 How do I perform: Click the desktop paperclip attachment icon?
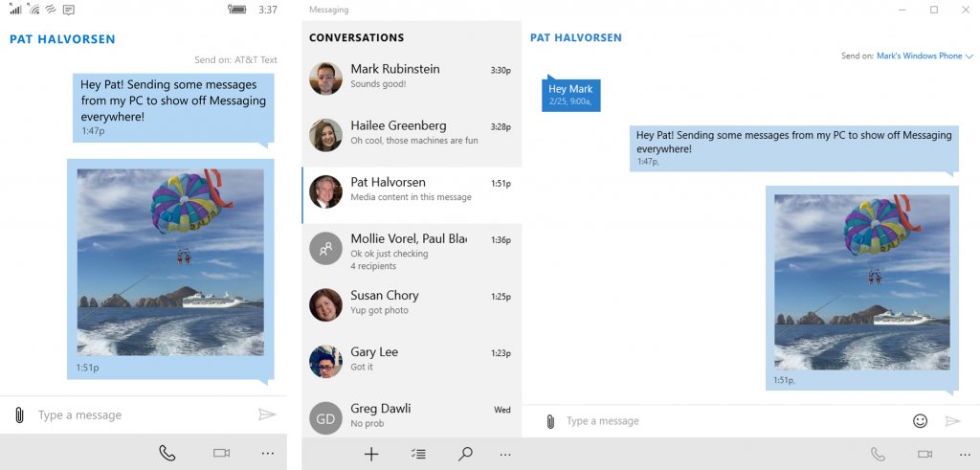tap(550, 421)
